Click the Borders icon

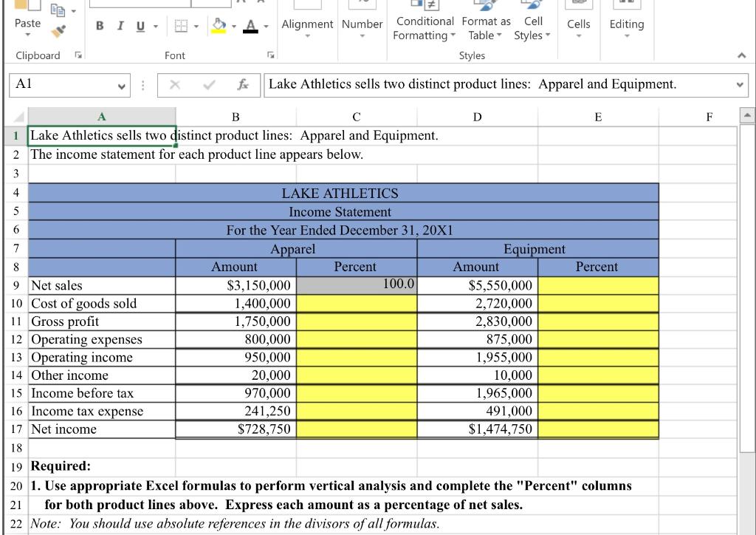click(x=181, y=26)
